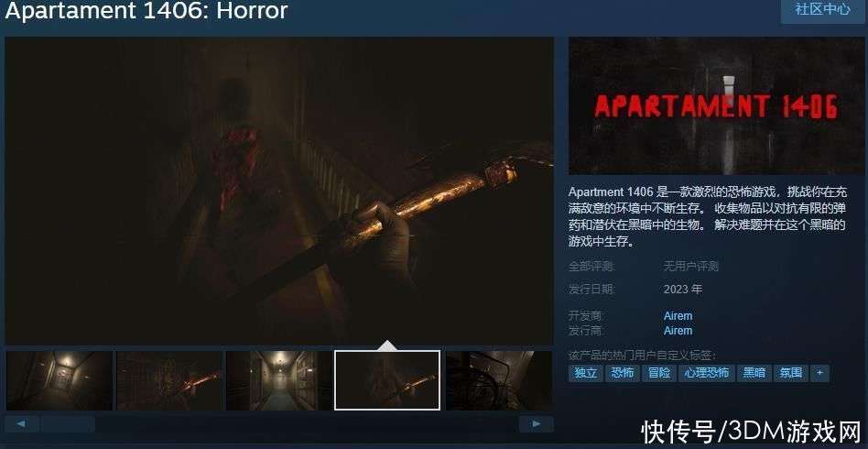
Task: Click the right arrow of the thumbnail scroller
Action: [536, 424]
